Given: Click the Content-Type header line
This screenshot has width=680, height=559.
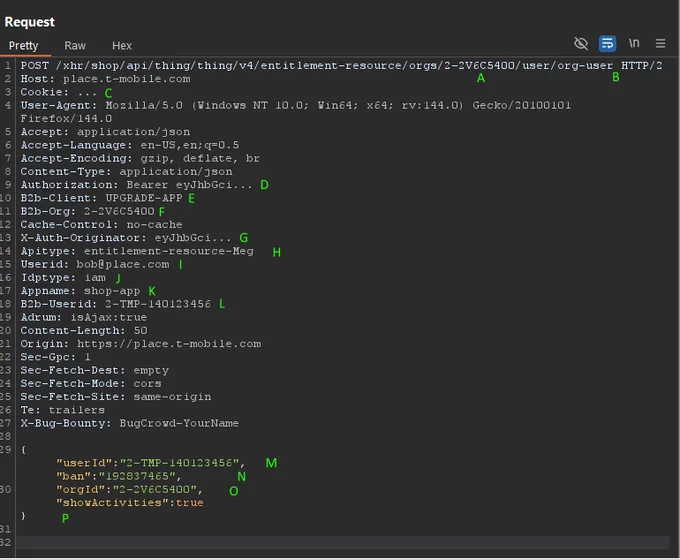Looking at the screenshot, I should [126, 171].
